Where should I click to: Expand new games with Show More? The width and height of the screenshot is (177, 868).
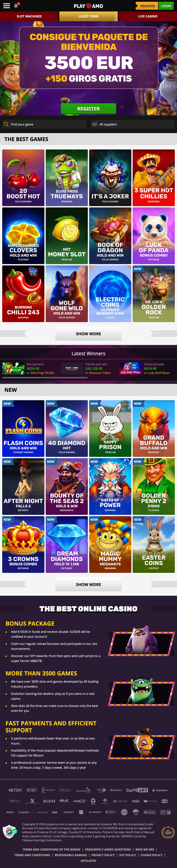point(88,584)
